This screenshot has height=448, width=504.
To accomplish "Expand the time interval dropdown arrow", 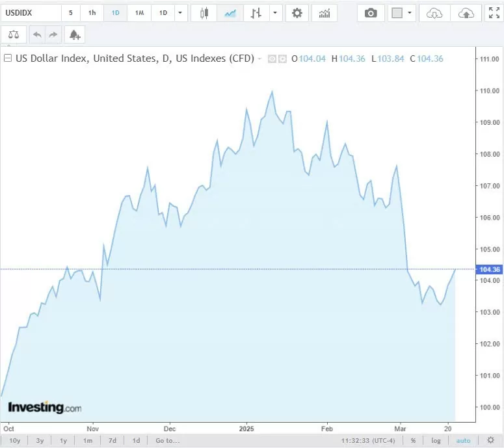I will (180, 13).
